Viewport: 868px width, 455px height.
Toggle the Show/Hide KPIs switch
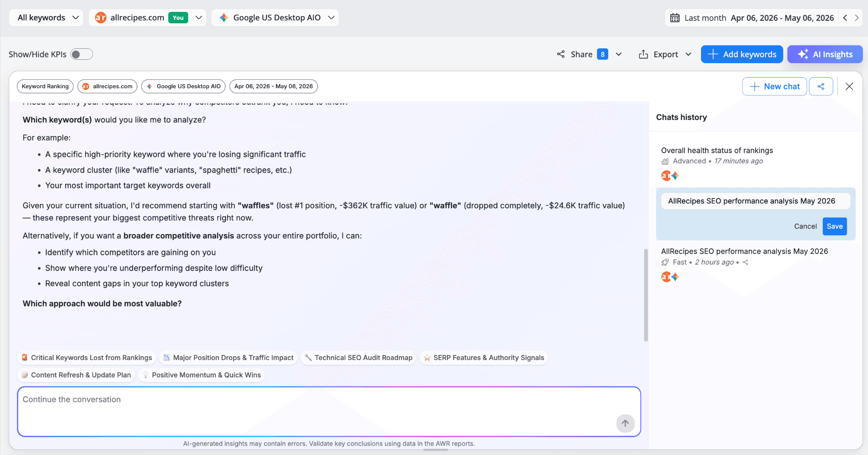click(81, 54)
